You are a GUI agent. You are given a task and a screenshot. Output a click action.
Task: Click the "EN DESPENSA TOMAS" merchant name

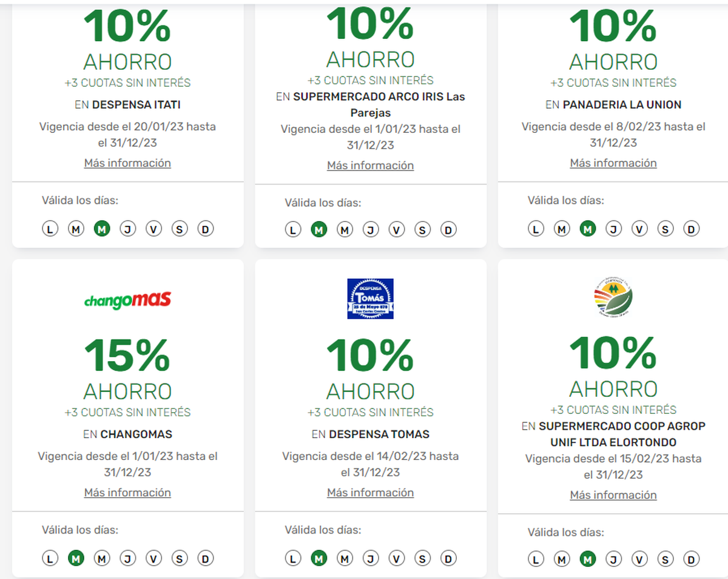(x=370, y=434)
